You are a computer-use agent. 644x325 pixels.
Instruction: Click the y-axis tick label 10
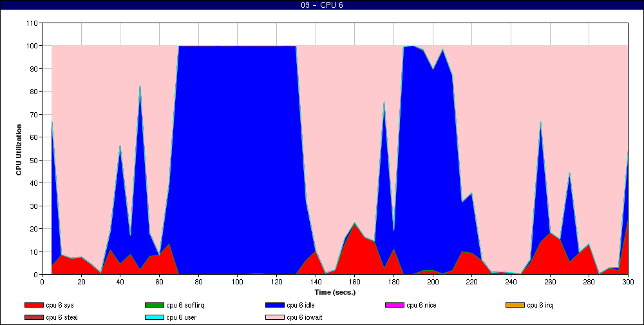pyautogui.click(x=34, y=251)
